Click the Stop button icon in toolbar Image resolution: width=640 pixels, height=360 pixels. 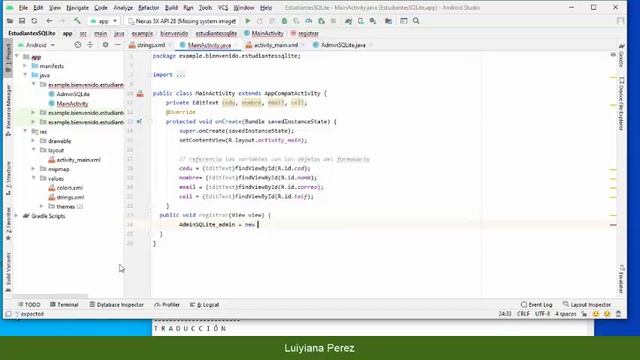click(x=333, y=21)
